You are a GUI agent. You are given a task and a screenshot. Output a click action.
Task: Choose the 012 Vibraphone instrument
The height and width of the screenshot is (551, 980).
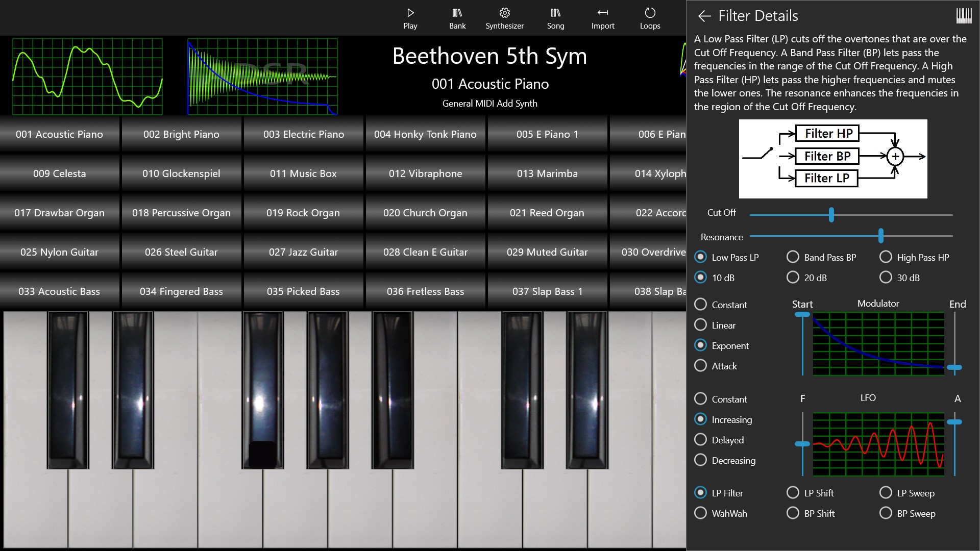(x=425, y=173)
